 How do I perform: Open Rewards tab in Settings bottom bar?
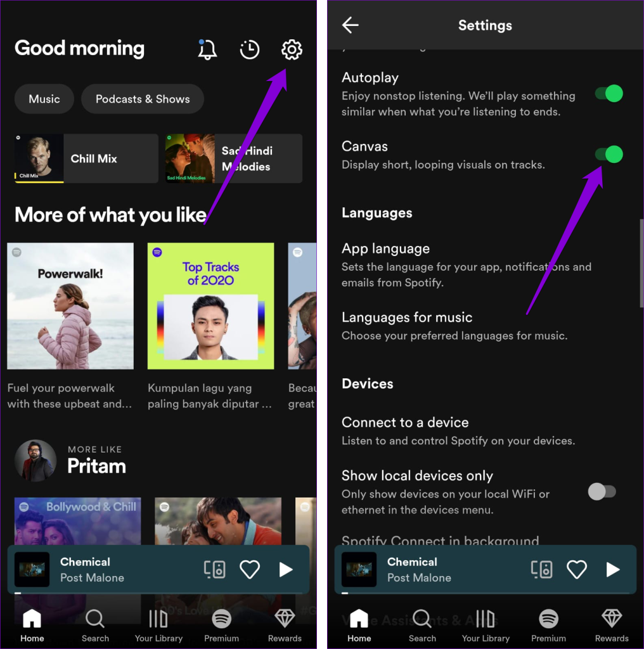(612, 626)
